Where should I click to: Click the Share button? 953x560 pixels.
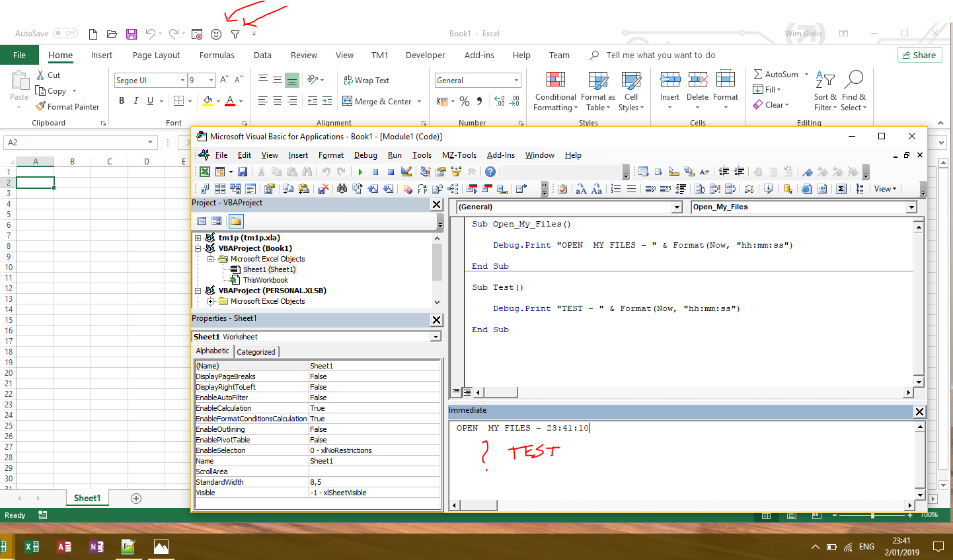coord(919,55)
